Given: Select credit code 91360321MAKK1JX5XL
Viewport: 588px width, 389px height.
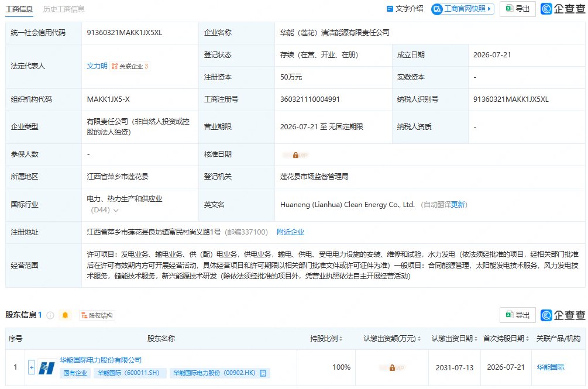Looking at the screenshot, I should (x=125, y=33).
